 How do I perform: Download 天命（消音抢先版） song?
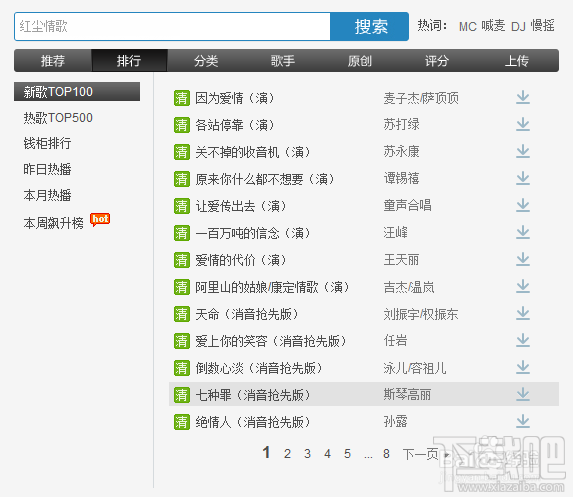pyautogui.click(x=523, y=314)
